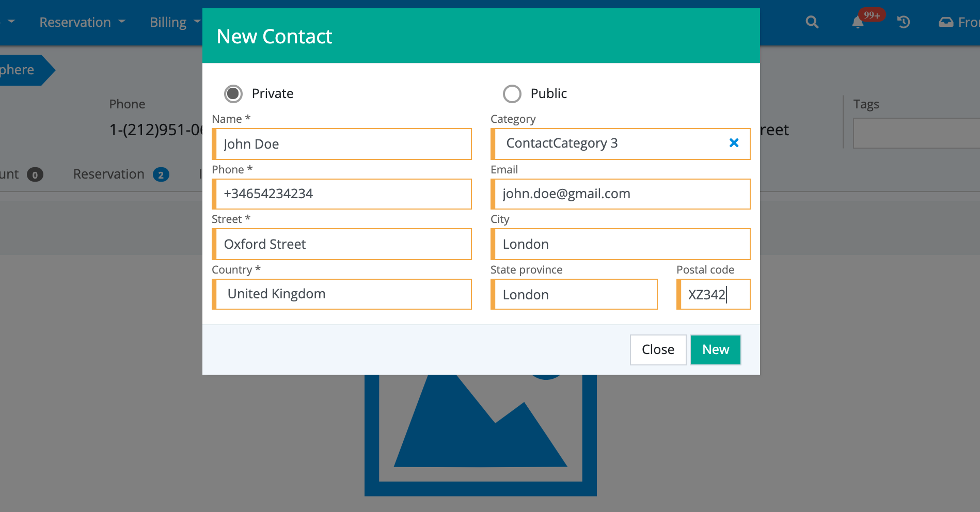980x512 pixels.
Task: Focus the Name input field
Action: tap(343, 144)
